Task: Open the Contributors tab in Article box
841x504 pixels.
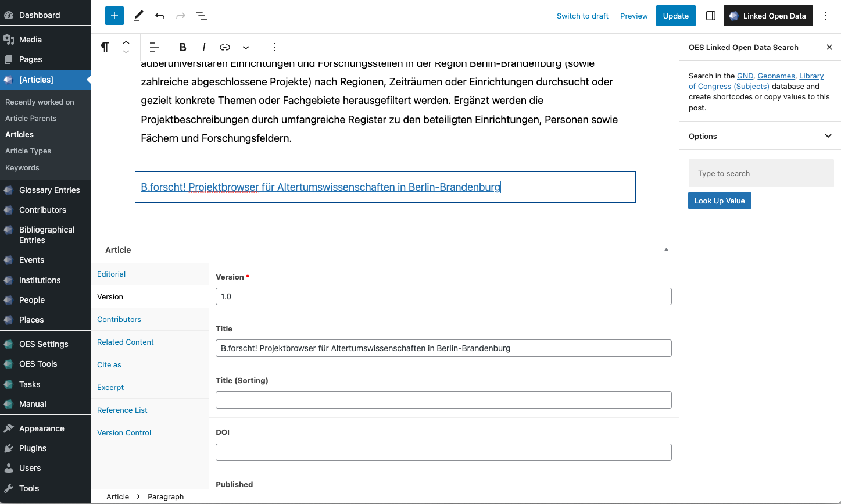Action: click(x=150, y=319)
